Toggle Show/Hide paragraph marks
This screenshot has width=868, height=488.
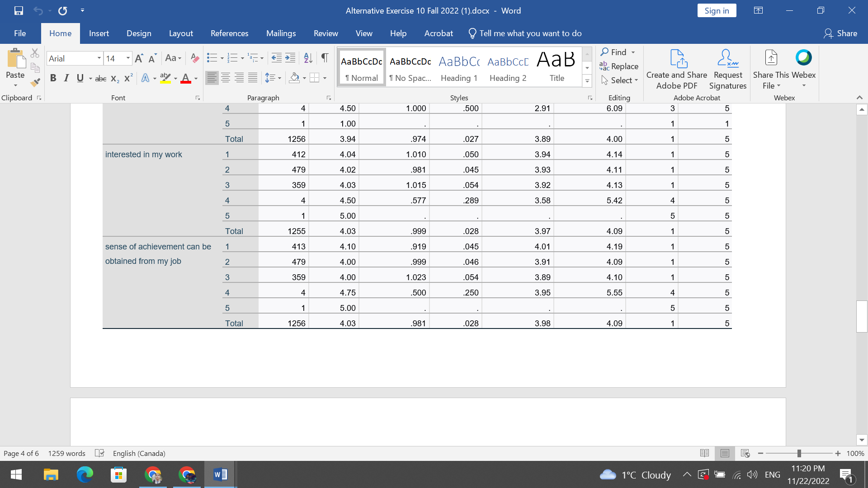coord(325,58)
